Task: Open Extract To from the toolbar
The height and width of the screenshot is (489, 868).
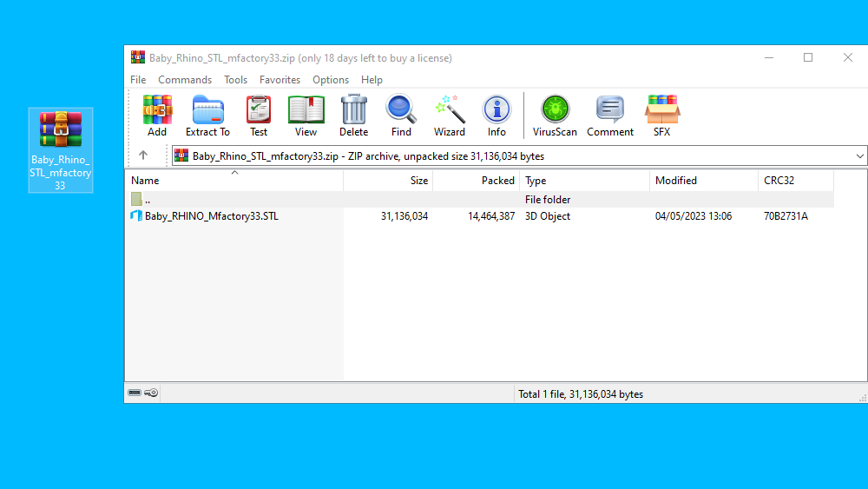Action: pos(207,116)
